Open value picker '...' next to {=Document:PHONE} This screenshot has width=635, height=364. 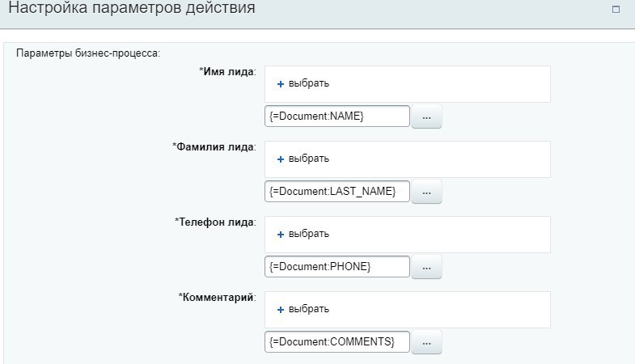click(x=426, y=267)
